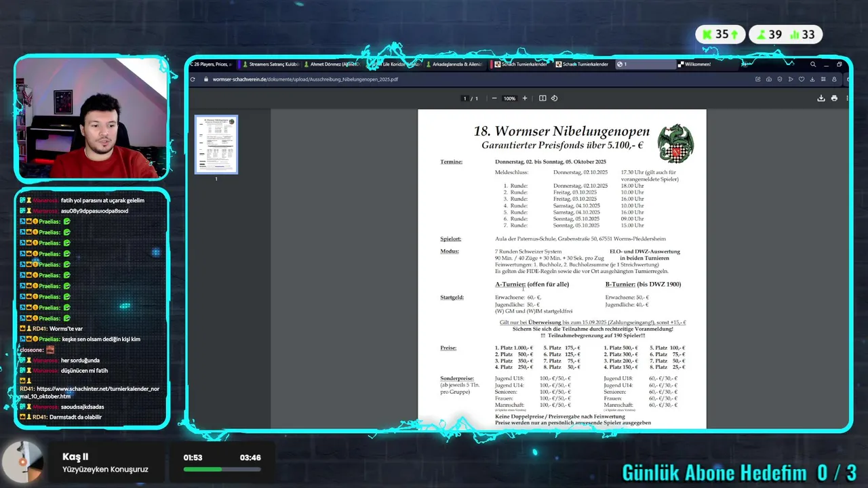868x488 pixels.
Task: Click the 'Startgeld:' label
Action: [452, 298]
